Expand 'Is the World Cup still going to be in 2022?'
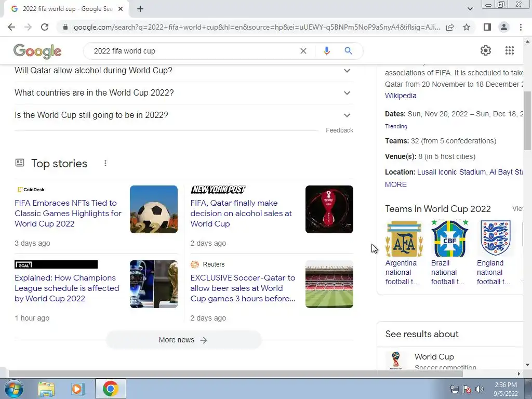 tap(184, 115)
